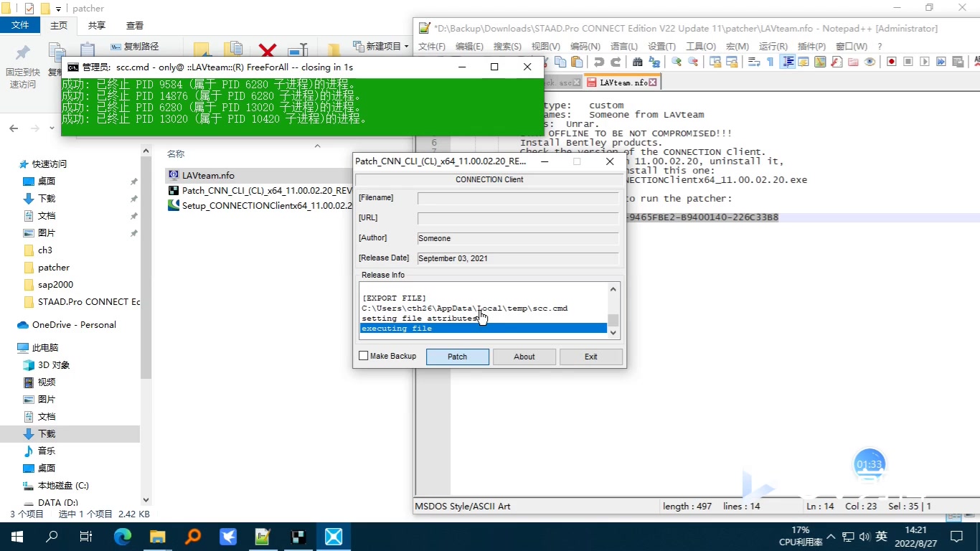Click Explorer navigation pane down arrow
980x551 pixels.
pyautogui.click(x=146, y=500)
